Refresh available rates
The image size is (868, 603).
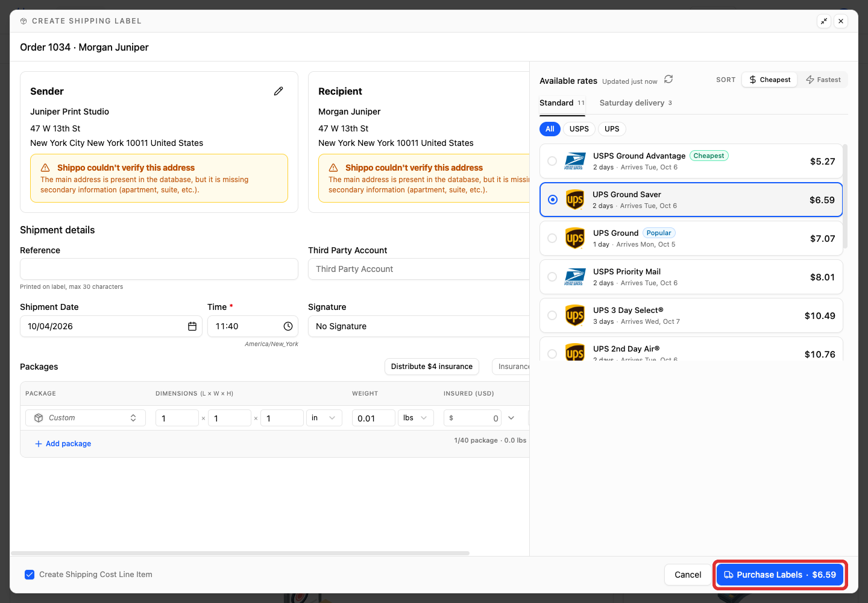(668, 80)
